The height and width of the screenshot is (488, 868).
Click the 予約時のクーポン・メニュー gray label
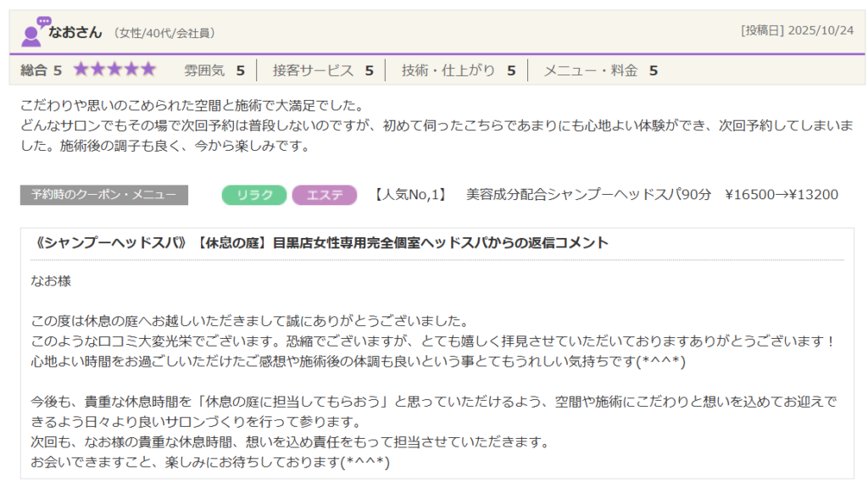(x=104, y=195)
